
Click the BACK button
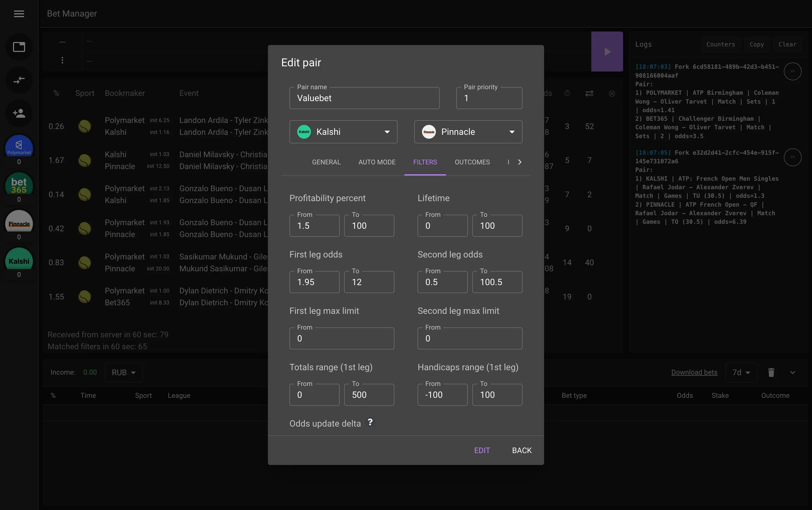tap(522, 450)
